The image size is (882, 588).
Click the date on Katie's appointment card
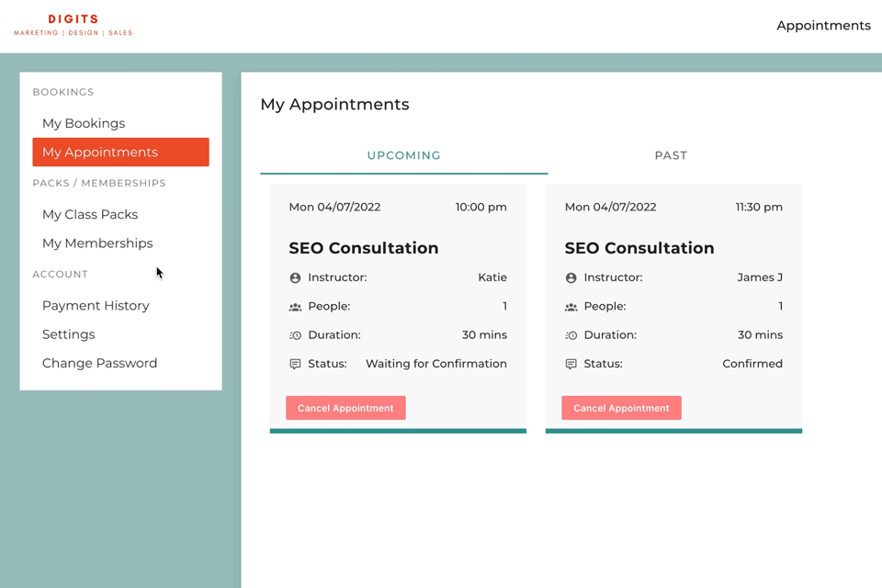pyautogui.click(x=334, y=207)
